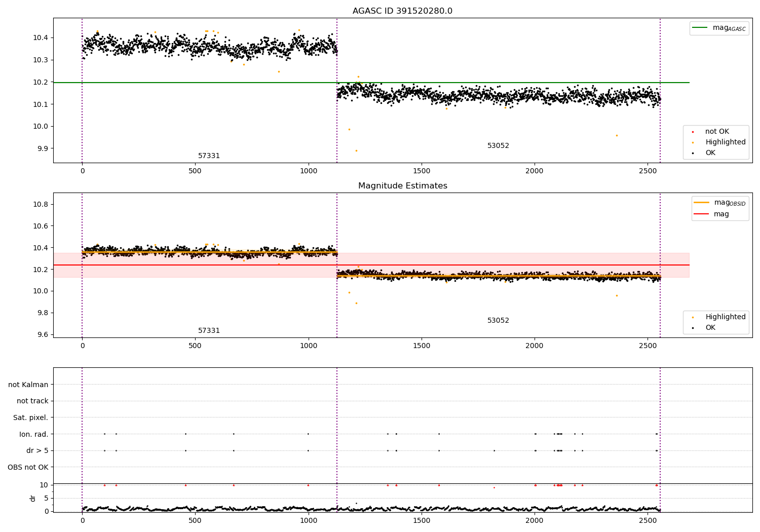
Task: Click 'Highlighted' legend entry in top plot
Action: (726, 142)
